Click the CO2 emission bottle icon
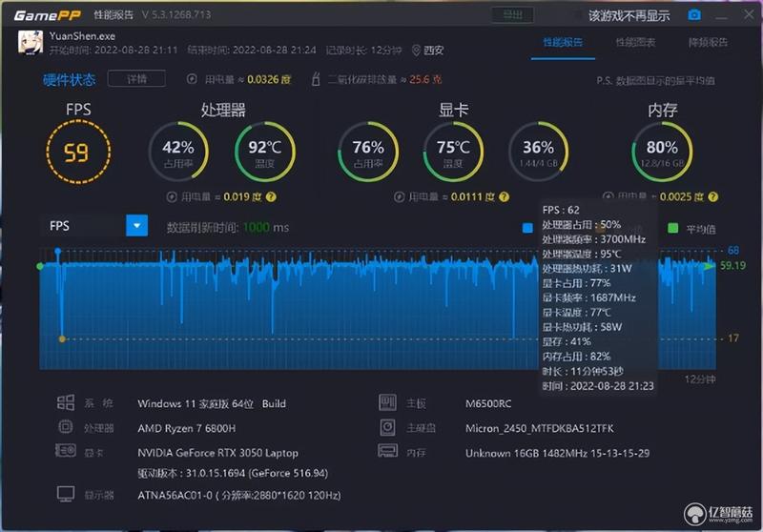The width and height of the screenshot is (763, 532). 316,79
